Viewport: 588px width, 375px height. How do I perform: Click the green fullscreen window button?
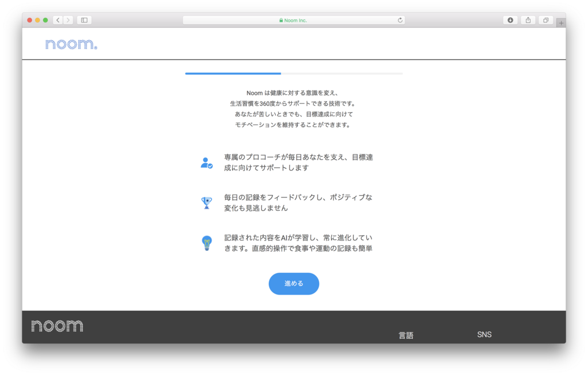45,20
